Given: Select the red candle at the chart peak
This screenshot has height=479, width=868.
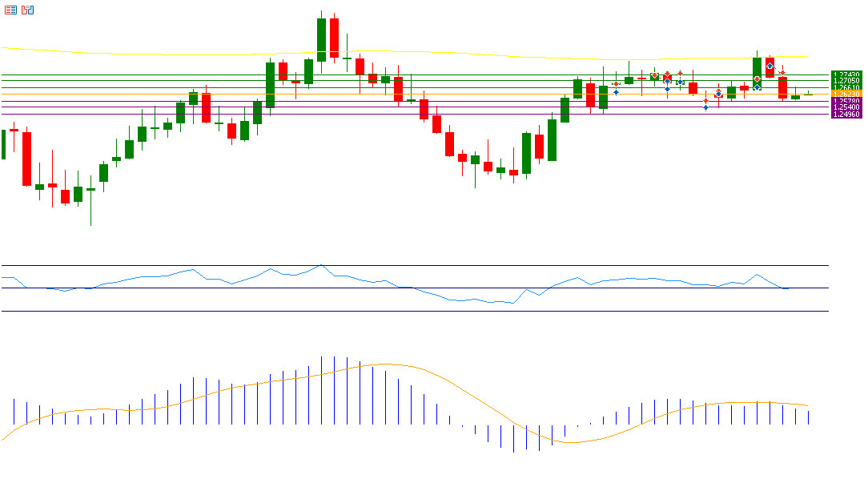Looking at the screenshot, I should click(x=334, y=38).
